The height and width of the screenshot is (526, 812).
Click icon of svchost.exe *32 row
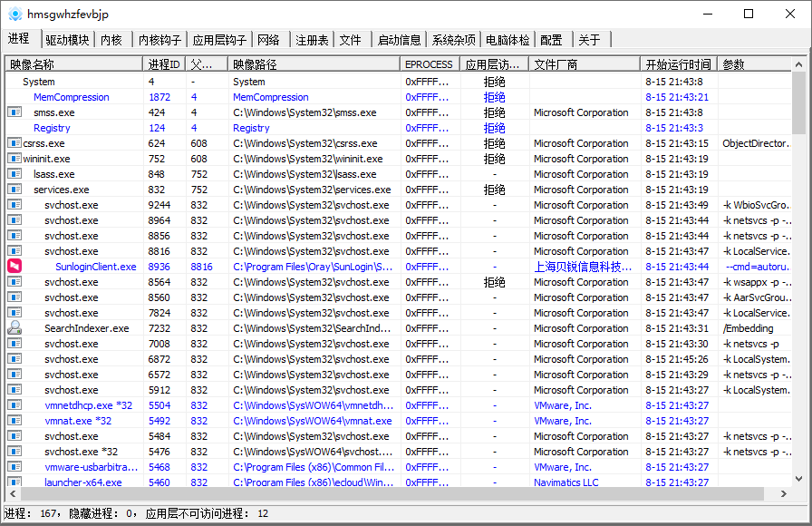pyautogui.click(x=14, y=452)
